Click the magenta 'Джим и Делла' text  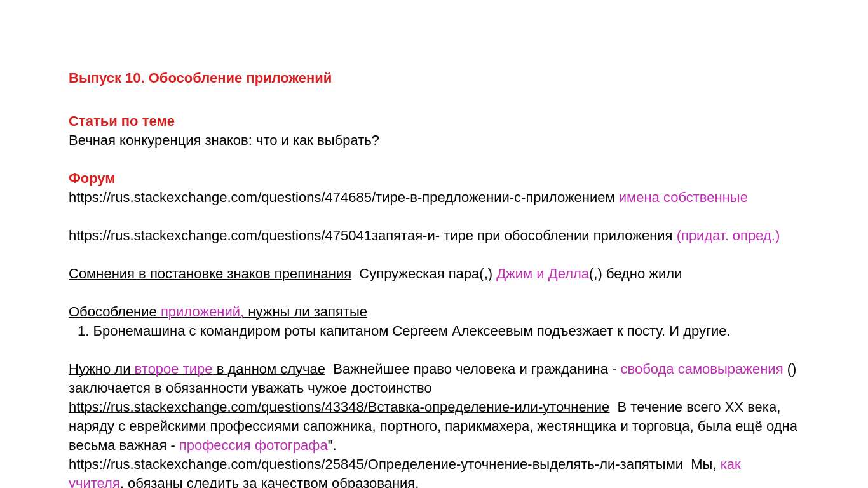542,274
